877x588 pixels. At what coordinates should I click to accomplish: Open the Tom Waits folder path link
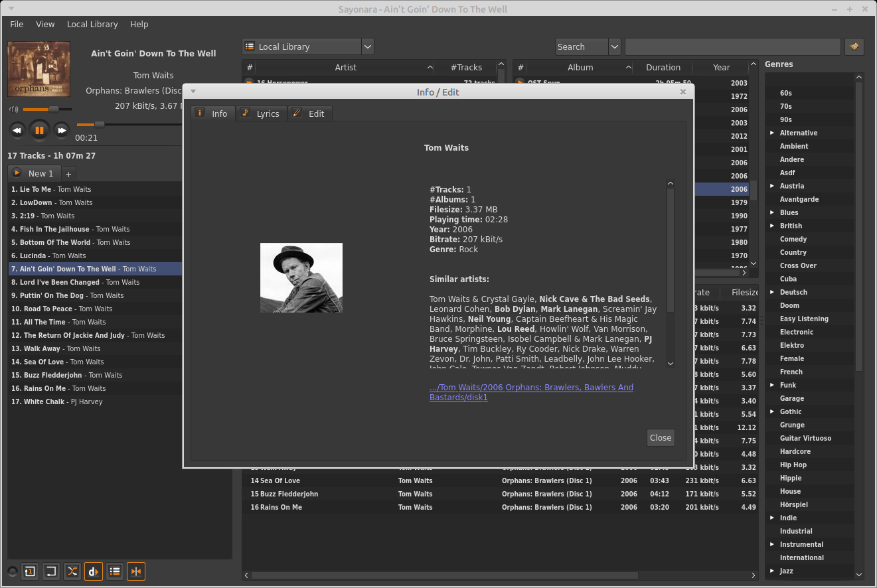tap(531, 392)
